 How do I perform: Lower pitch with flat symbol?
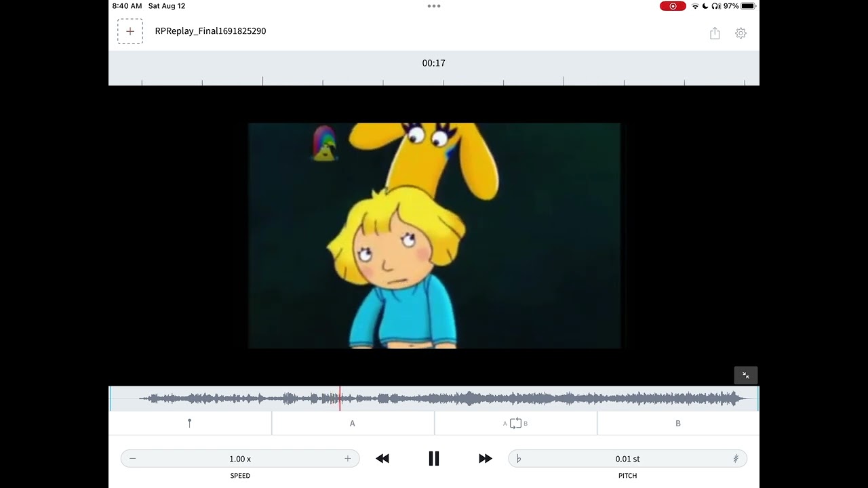pyautogui.click(x=519, y=459)
